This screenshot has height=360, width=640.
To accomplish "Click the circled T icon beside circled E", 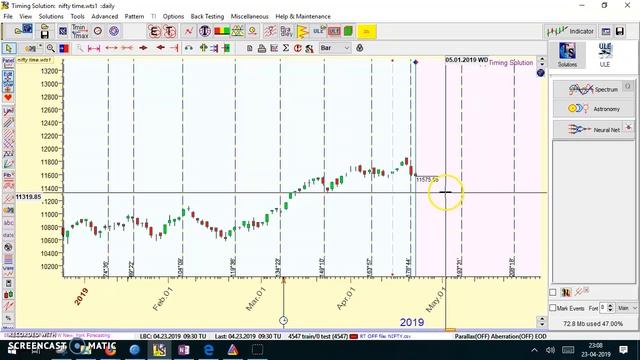I will pos(170,31).
